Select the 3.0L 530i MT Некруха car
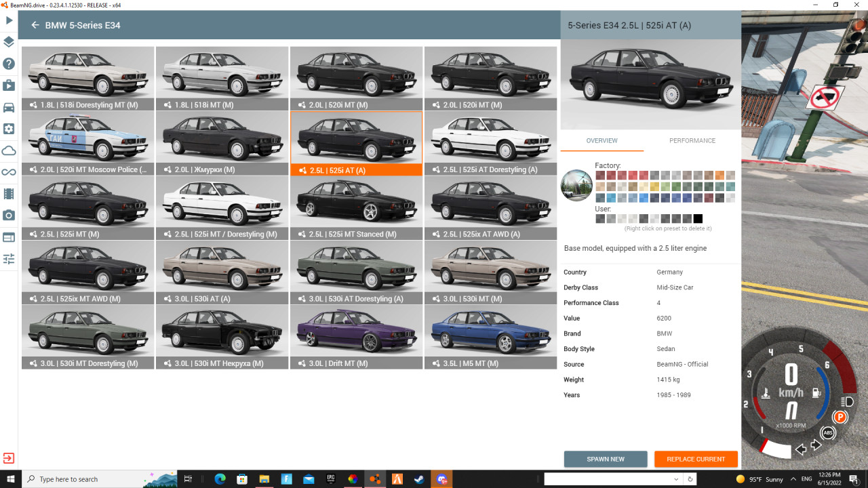Image resolution: width=868 pixels, height=488 pixels. pos(222,337)
